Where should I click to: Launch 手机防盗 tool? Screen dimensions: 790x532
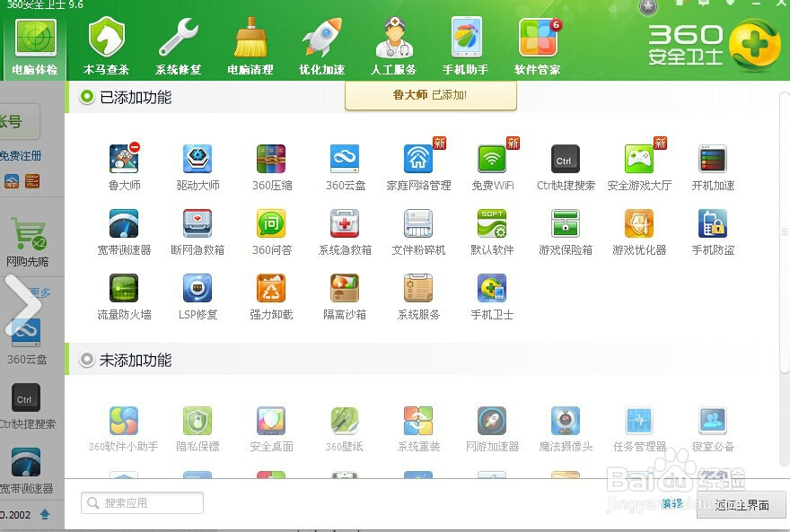coord(713,223)
